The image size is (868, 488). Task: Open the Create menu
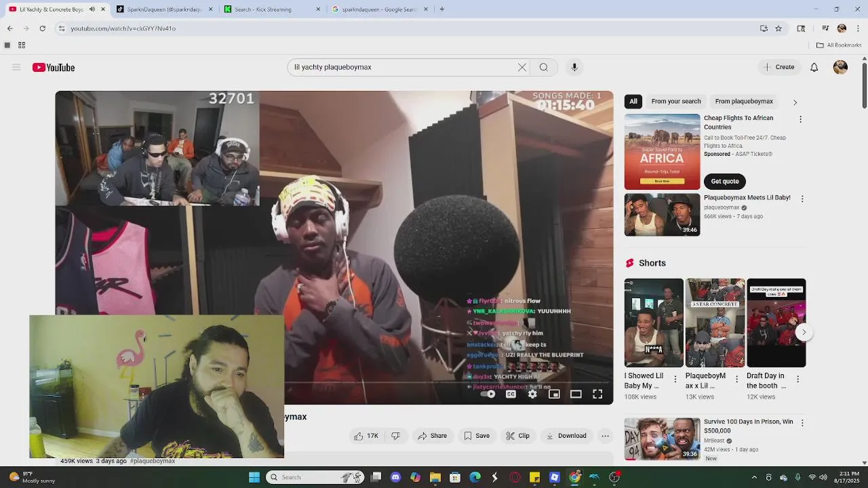tap(779, 67)
